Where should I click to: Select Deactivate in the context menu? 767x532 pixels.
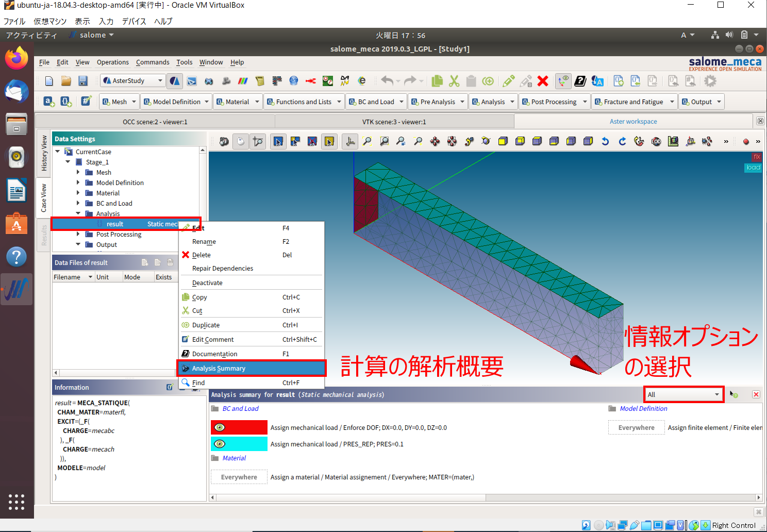(x=252, y=282)
